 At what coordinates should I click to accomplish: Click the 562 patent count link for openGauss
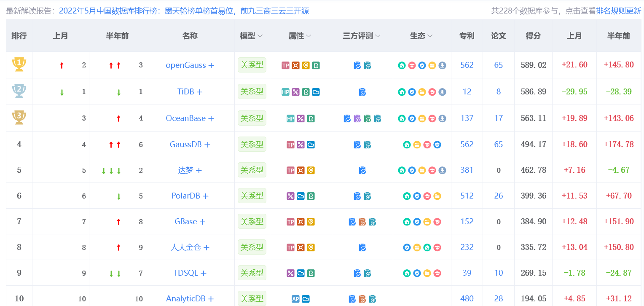(x=467, y=65)
